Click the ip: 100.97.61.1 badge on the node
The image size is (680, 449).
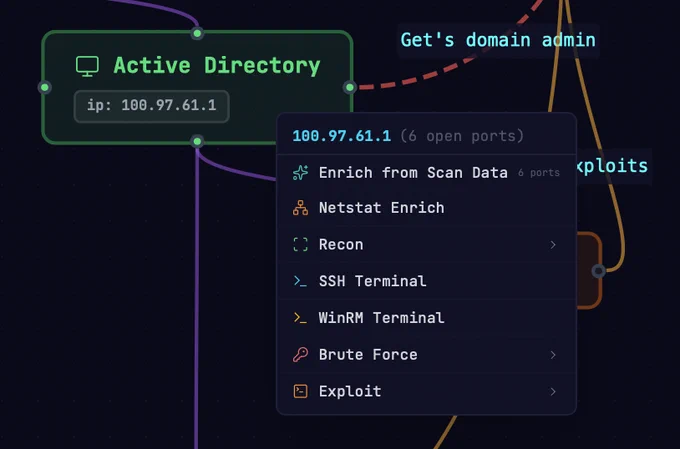pyautogui.click(x=151, y=106)
